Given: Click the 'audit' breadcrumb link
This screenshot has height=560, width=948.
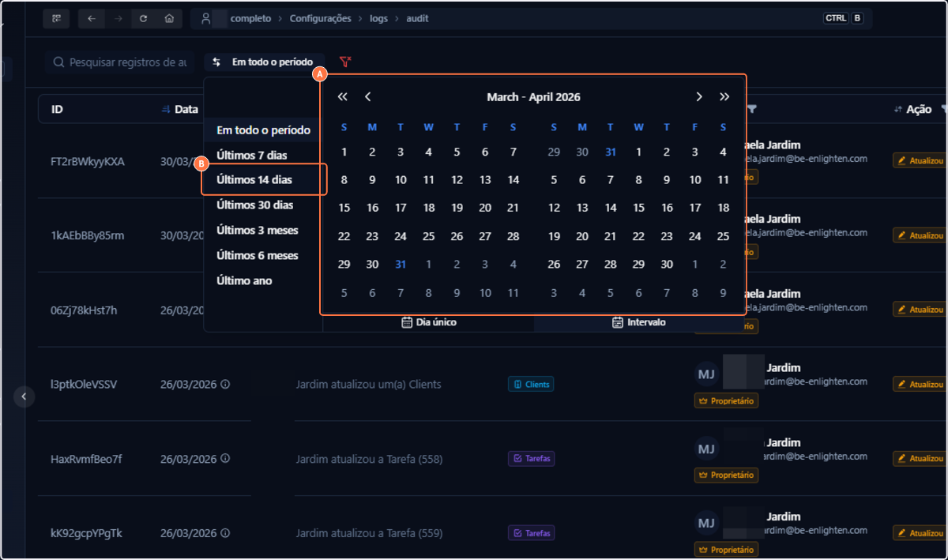Looking at the screenshot, I should [417, 17].
